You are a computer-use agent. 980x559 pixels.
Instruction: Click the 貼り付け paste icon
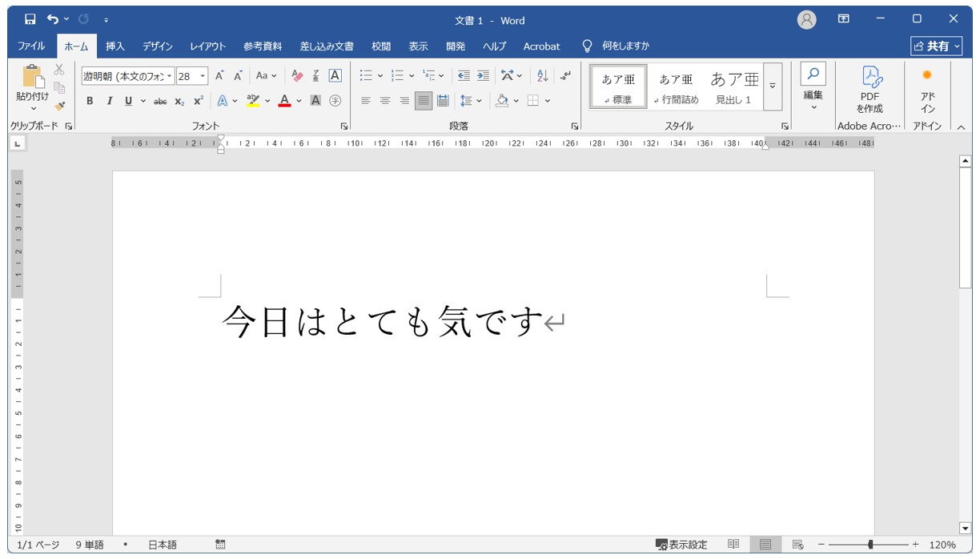point(33,76)
